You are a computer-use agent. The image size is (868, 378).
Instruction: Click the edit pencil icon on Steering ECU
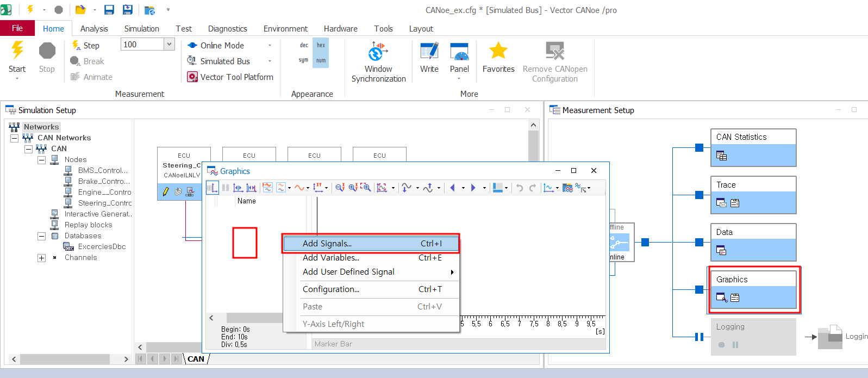[165, 192]
